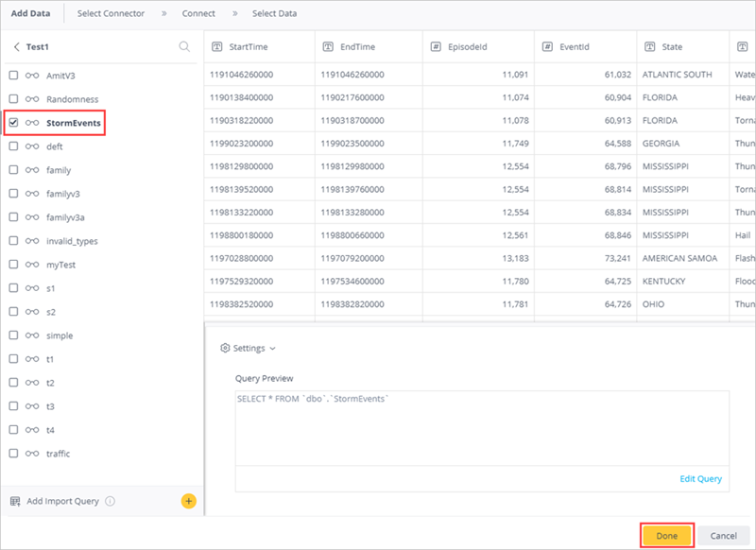The height and width of the screenshot is (550, 756).
Task: Click the search magnifier icon beside Test1
Action: [x=184, y=46]
